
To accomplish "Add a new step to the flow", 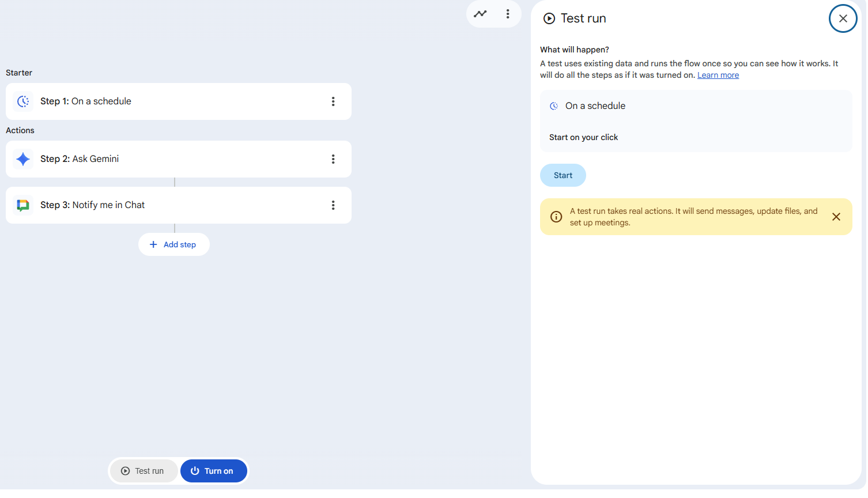I will [x=173, y=244].
